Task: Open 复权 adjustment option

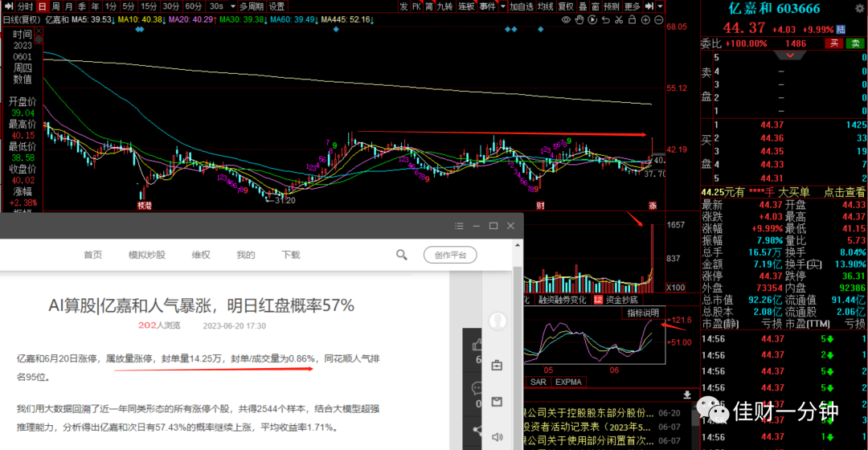Action: tap(566, 6)
